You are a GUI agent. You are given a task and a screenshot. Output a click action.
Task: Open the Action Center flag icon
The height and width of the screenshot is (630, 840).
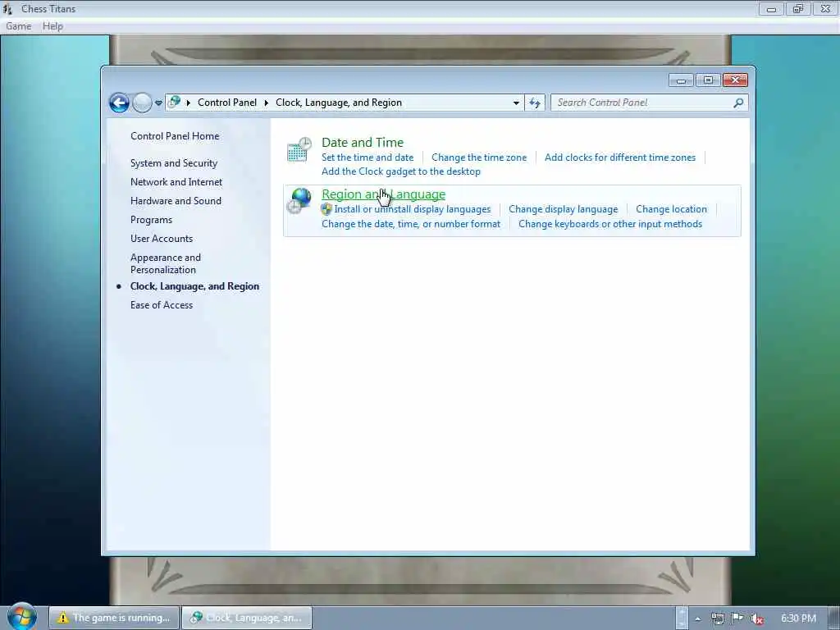point(737,619)
